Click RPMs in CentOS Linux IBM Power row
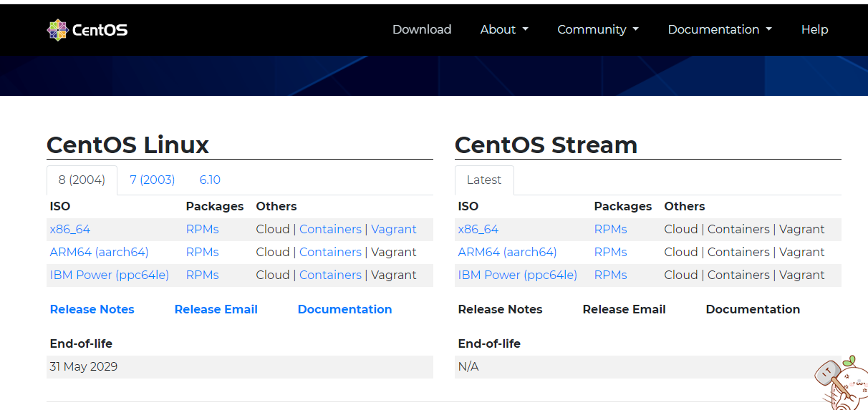Screen dimensions: 868x410 [x=202, y=275]
